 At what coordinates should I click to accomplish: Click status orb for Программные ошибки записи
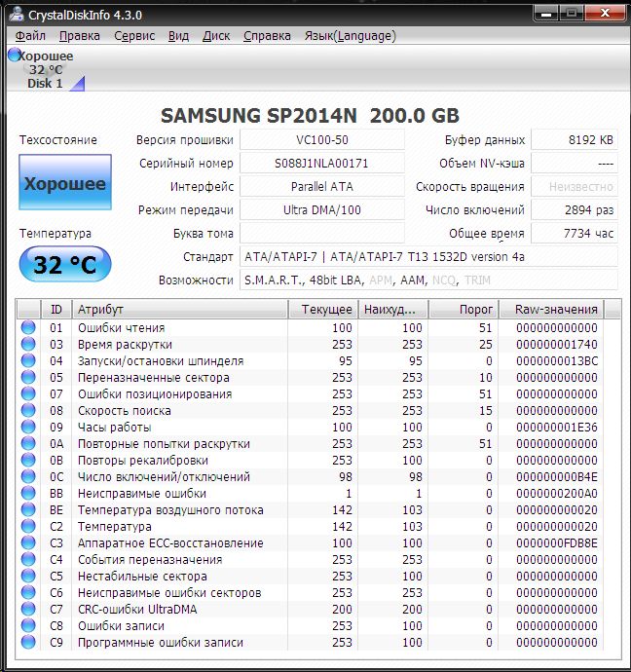pyautogui.click(x=28, y=642)
